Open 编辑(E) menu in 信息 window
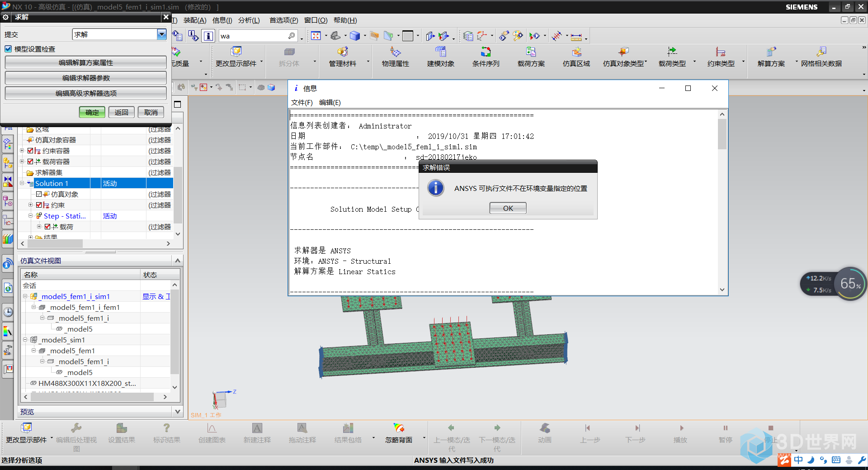The width and height of the screenshot is (868, 470). pos(330,103)
